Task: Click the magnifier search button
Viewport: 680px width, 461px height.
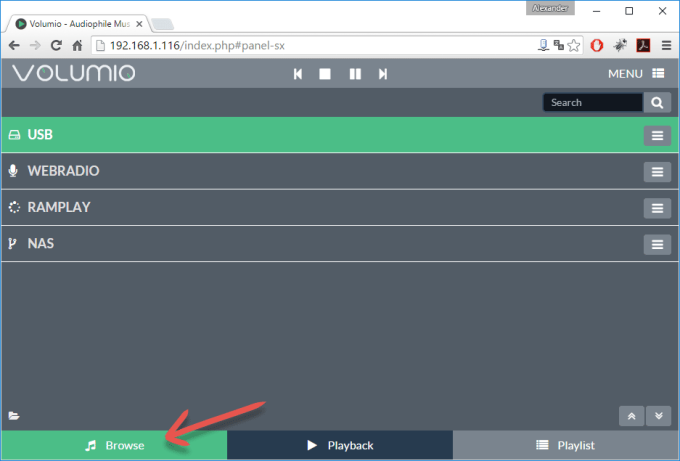Action: click(x=657, y=103)
